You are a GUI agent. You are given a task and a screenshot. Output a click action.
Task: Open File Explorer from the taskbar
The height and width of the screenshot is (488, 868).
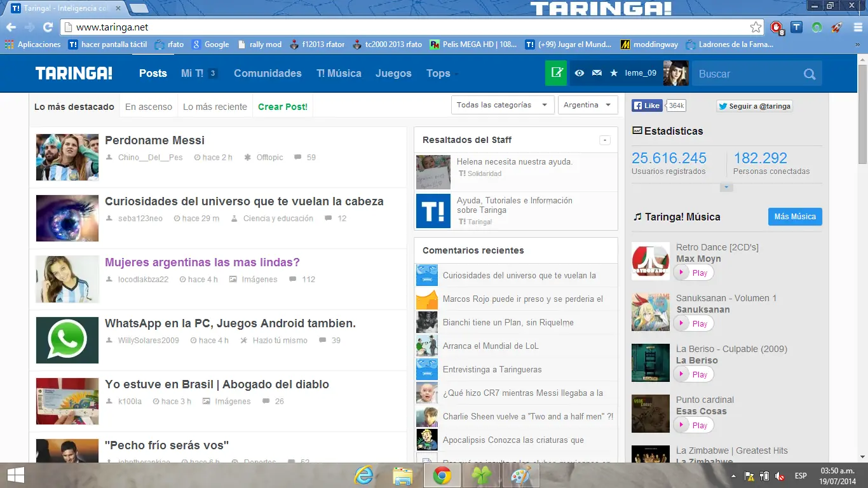click(403, 475)
